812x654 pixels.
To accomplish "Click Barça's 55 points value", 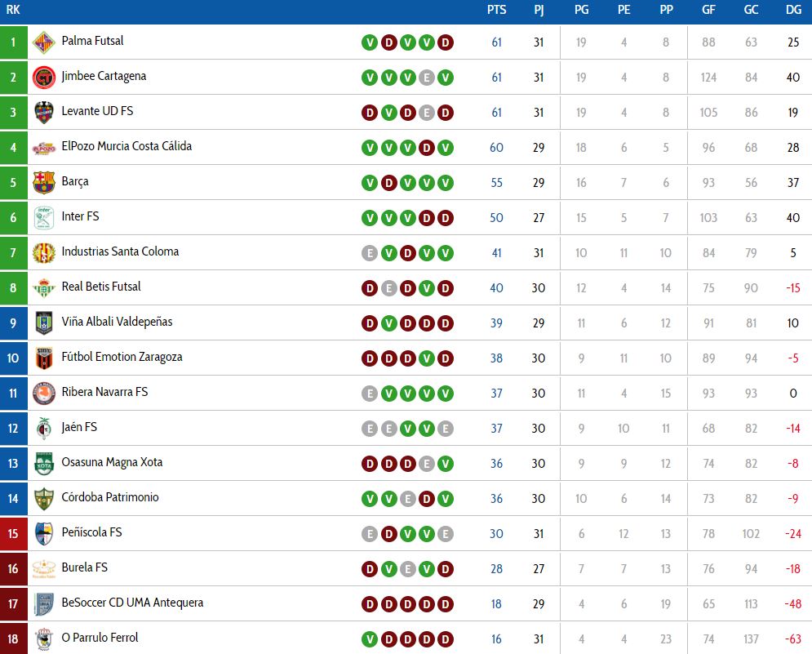I will coord(497,183).
